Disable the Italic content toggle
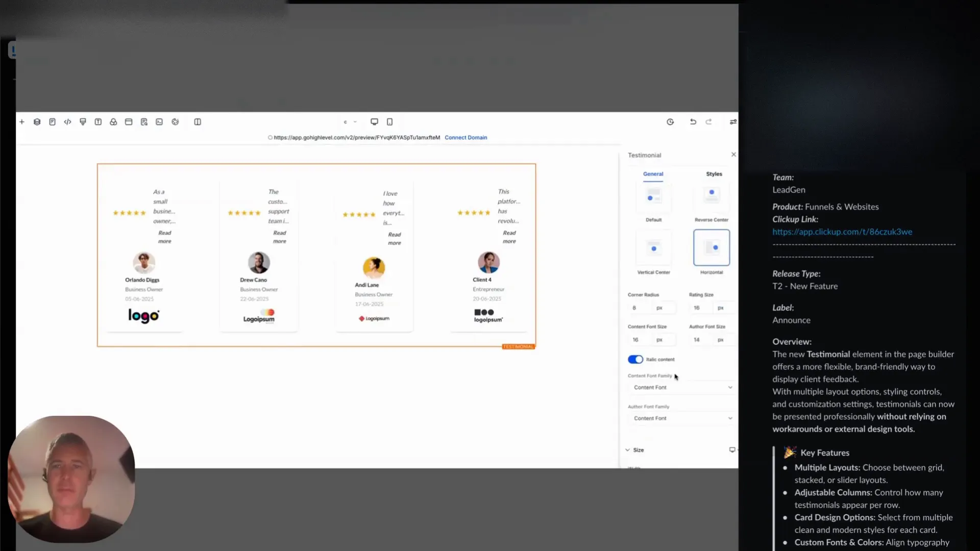Image resolution: width=980 pixels, height=551 pixels. (x=635, y=359)
